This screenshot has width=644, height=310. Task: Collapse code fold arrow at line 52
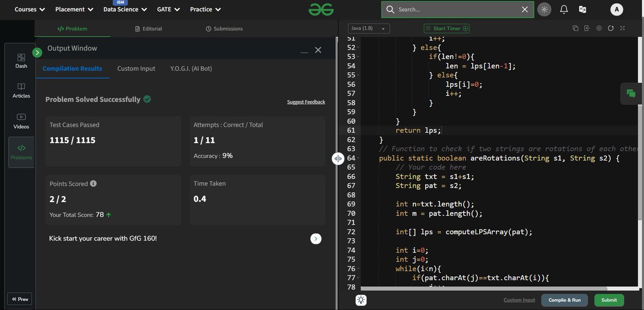tap(358, 47)
